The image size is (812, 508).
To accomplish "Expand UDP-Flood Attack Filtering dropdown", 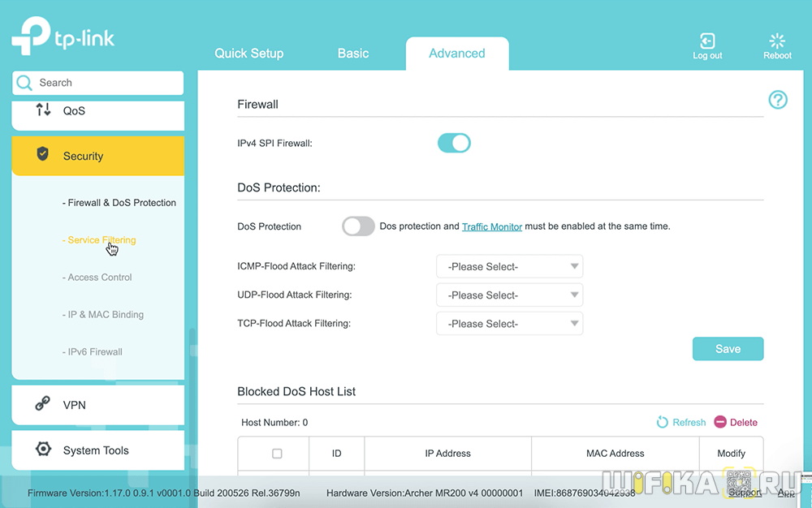I will tap(509, 295).
